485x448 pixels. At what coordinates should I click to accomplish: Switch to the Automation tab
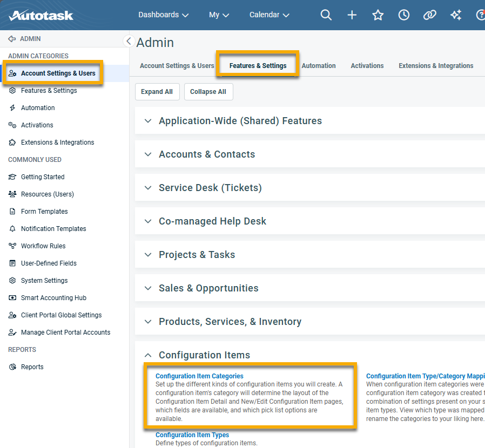click(x=319, y=66)
